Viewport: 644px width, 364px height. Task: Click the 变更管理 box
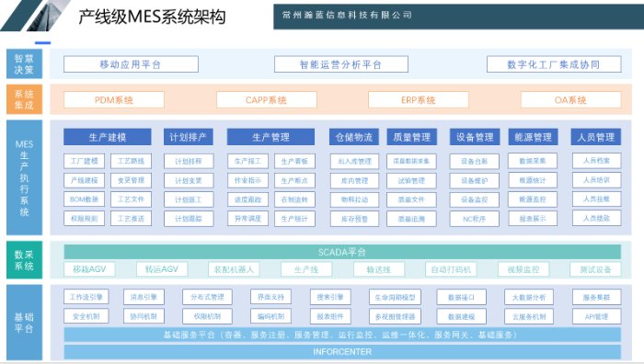click(131, 180)
